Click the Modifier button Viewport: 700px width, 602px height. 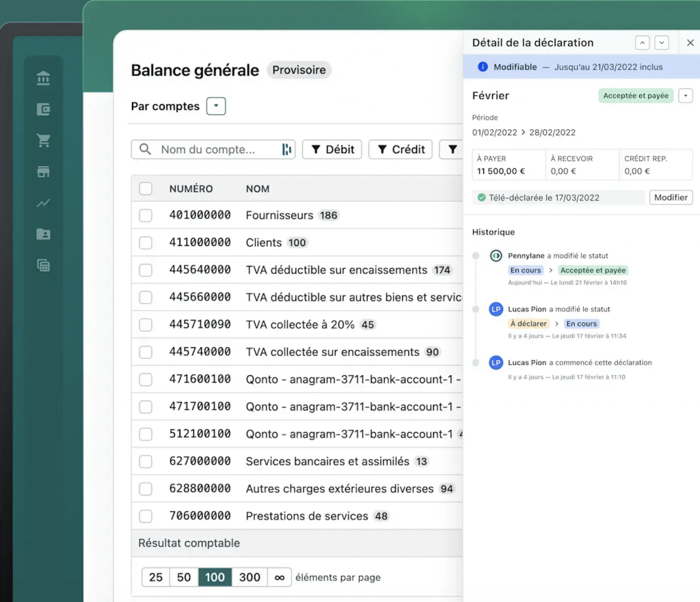(671, 197)
